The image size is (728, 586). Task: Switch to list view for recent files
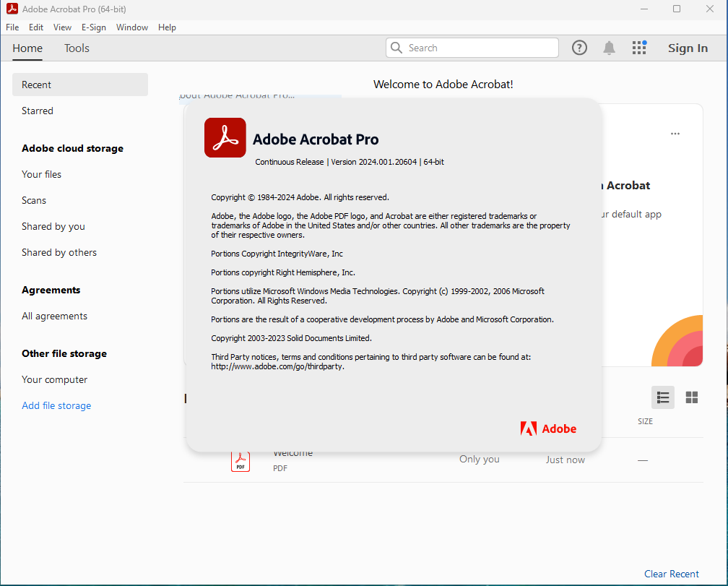tap(662, 397)
